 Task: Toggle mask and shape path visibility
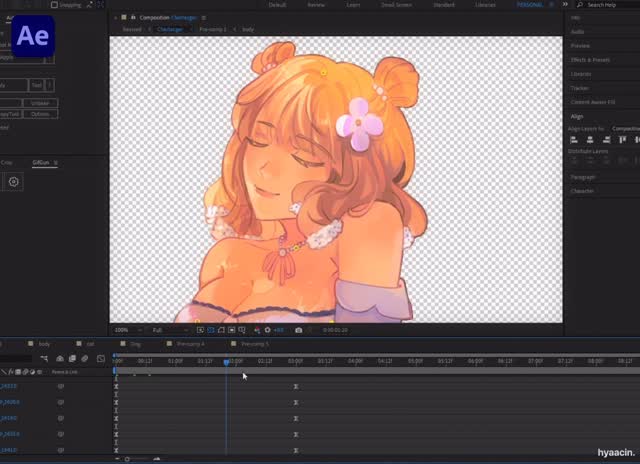click(x=221, y=330)
